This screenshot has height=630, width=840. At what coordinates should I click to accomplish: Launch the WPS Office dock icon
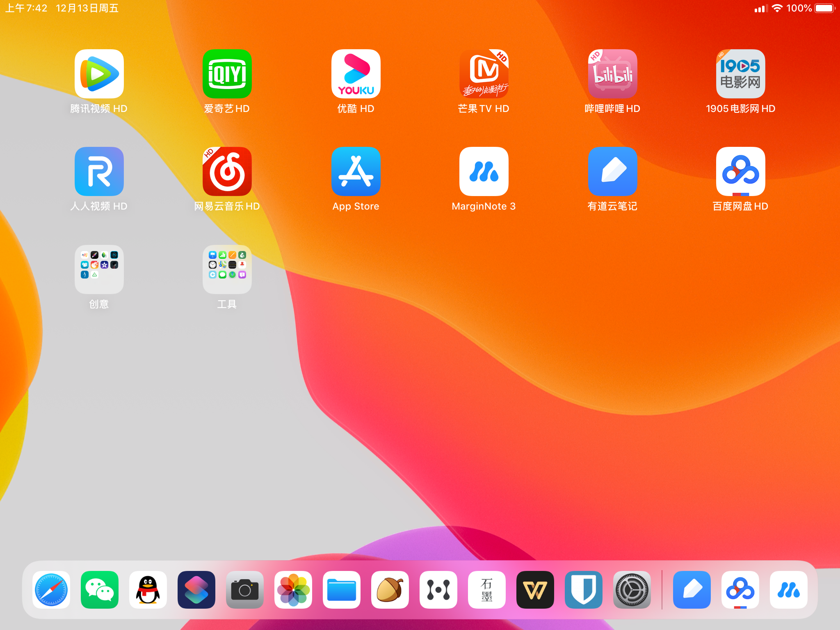click(535, 590)
